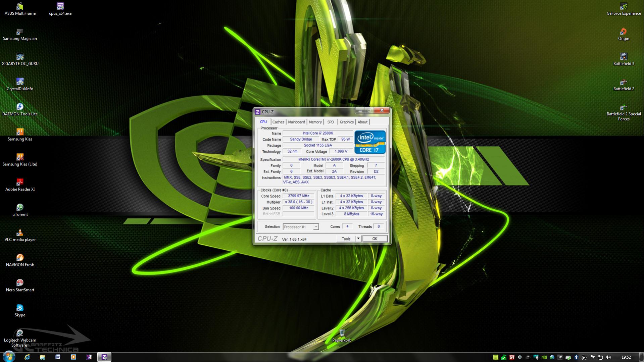Click Multiplier value x 38.0

point(298,202)
